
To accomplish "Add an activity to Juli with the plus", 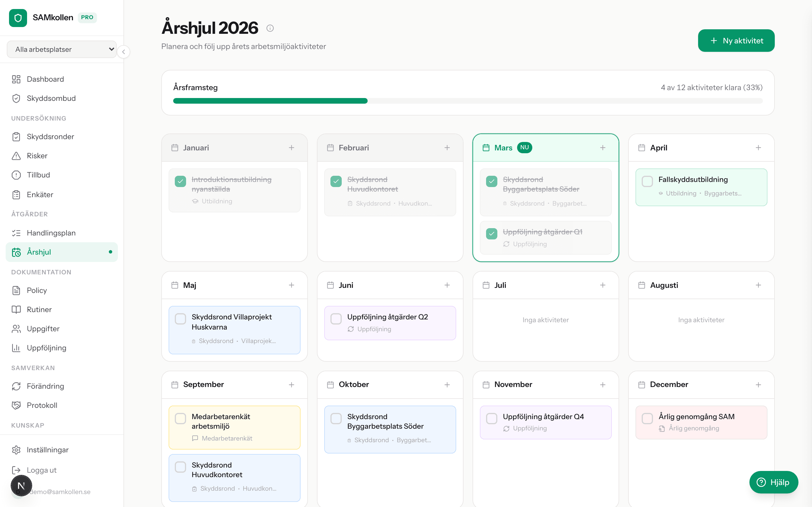I will pyautogui.click(x=603, y=285).
